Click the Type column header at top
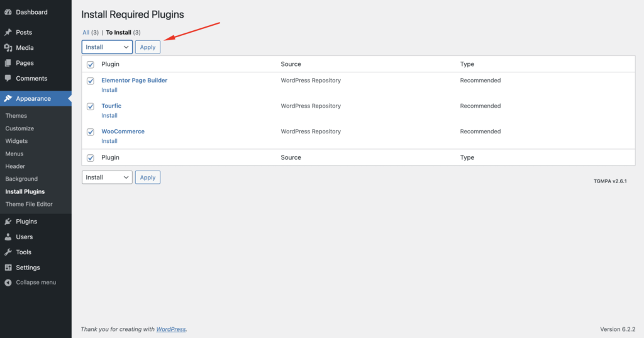644x338 pixels. [467, 64]
